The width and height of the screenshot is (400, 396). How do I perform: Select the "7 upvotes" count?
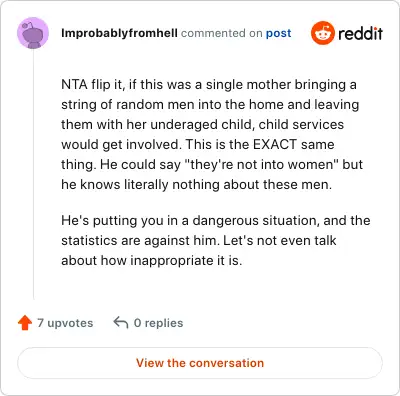[65, 323]
